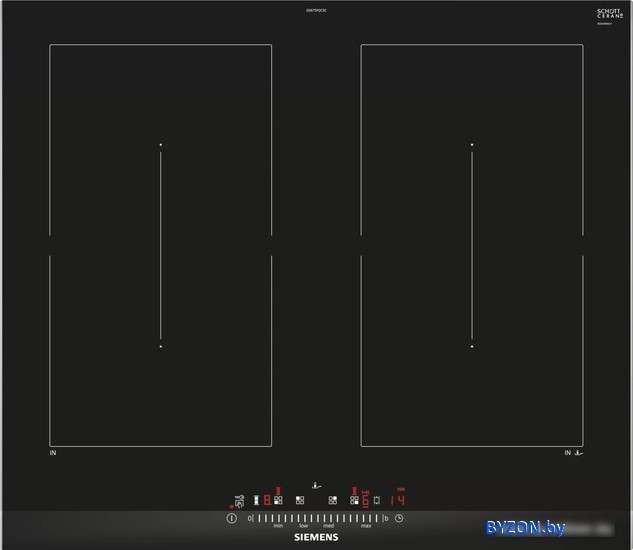Tap the main power on/off symbol
The image size is (633, 550).
231,518
